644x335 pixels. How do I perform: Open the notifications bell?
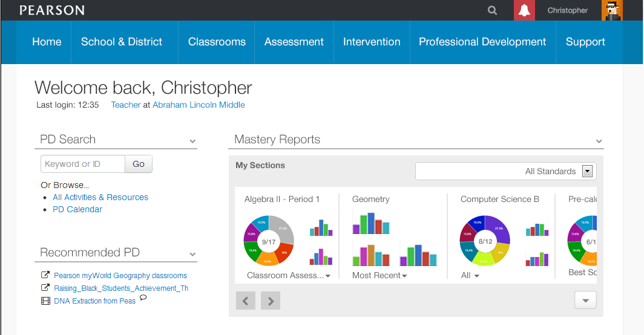pyautogui.click(x=524, y=10)
